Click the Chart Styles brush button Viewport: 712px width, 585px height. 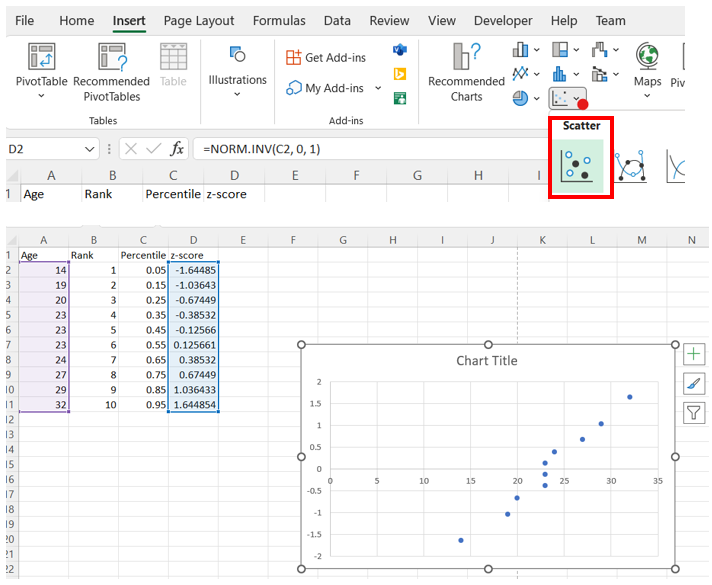[x=694, y=384]
